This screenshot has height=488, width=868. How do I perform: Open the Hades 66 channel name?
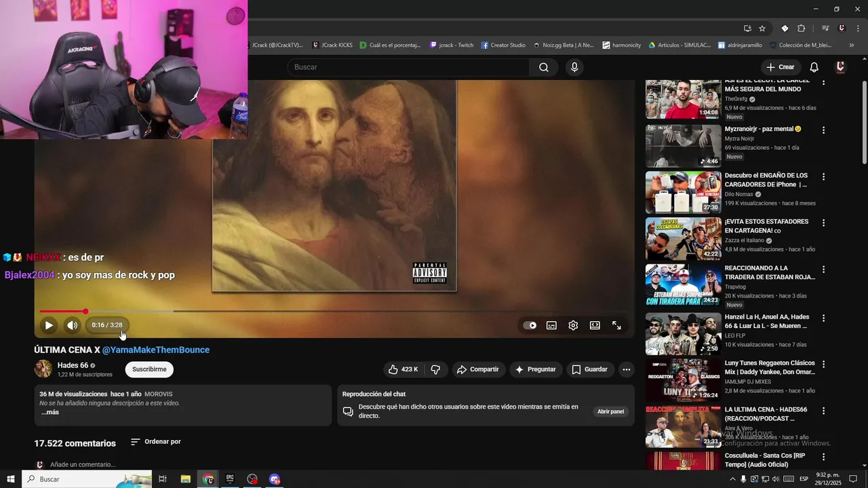point(73,365)
